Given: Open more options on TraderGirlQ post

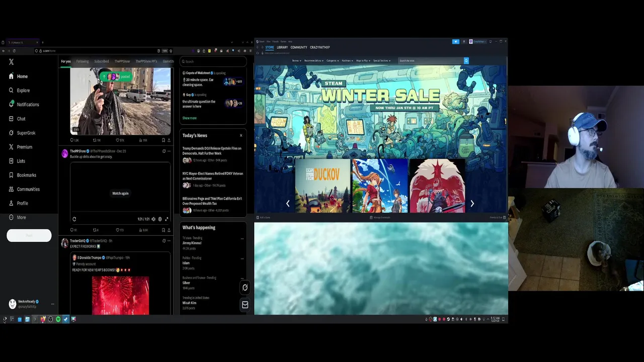Looking at the screenshot, I should [x=169, y=241].
